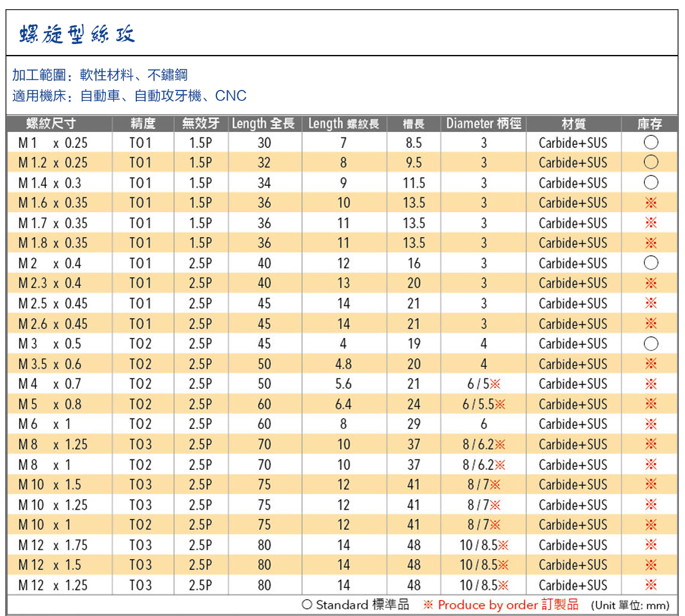
Task: Click the red ※ stock mark for M 10 x 1
Action: pos(651,524)
